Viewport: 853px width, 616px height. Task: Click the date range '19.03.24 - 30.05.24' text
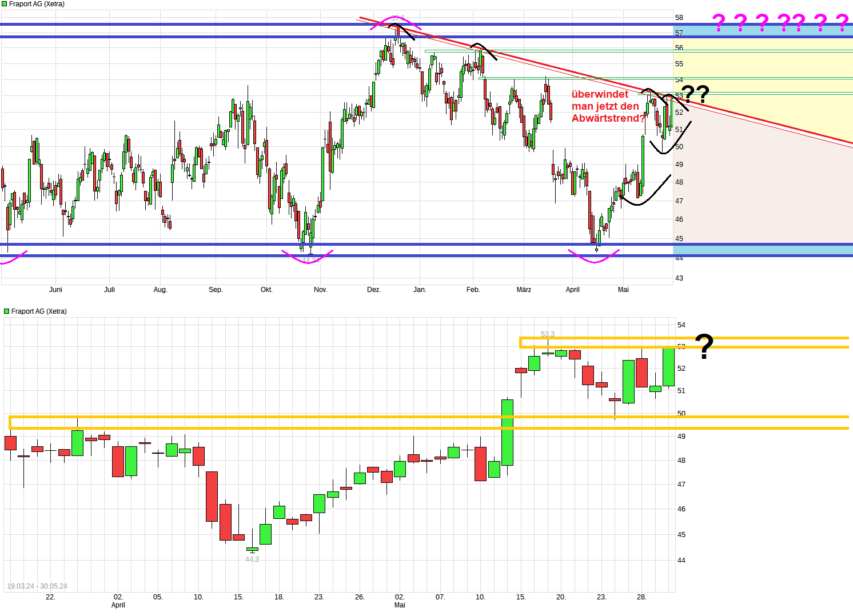coord(38,586)
